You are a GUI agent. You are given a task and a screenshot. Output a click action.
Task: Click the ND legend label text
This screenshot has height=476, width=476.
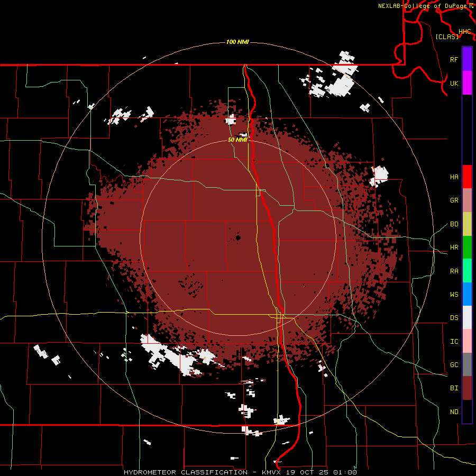point(454,412)
